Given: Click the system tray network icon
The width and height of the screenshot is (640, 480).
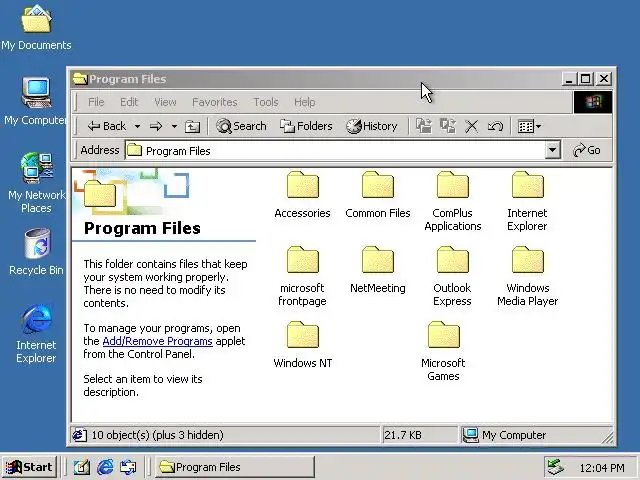Looking at the screenshot, I should tap(556, 467).
